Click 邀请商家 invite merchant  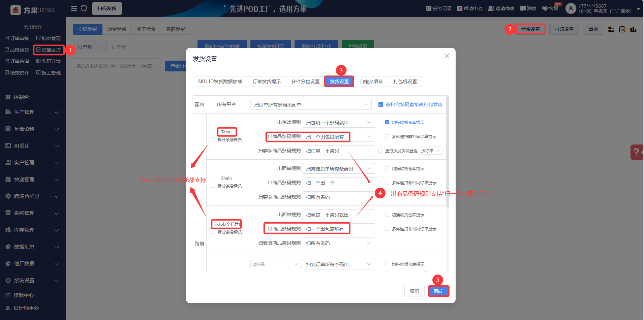pyautogui.click(x=501, y=8)
